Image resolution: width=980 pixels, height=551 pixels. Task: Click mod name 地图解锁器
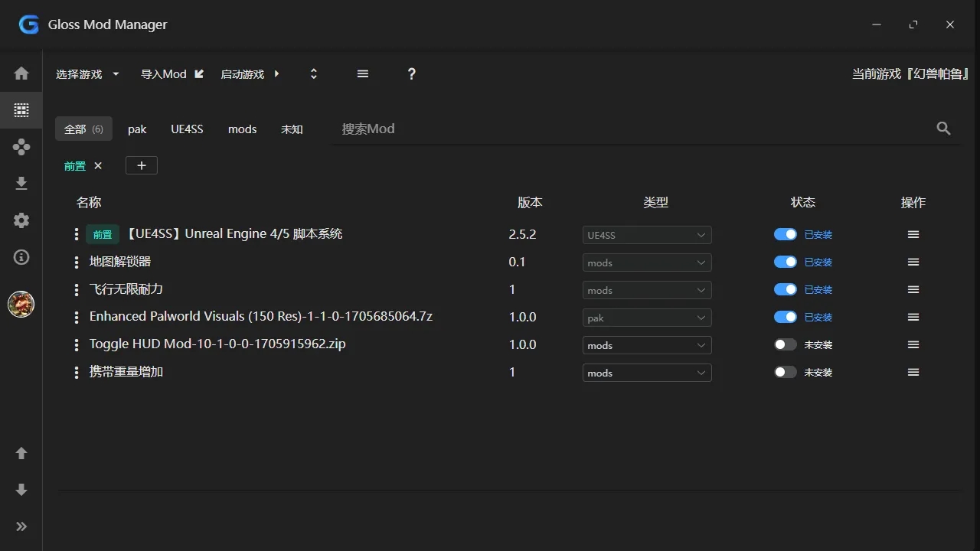click(x=120, y=262)
